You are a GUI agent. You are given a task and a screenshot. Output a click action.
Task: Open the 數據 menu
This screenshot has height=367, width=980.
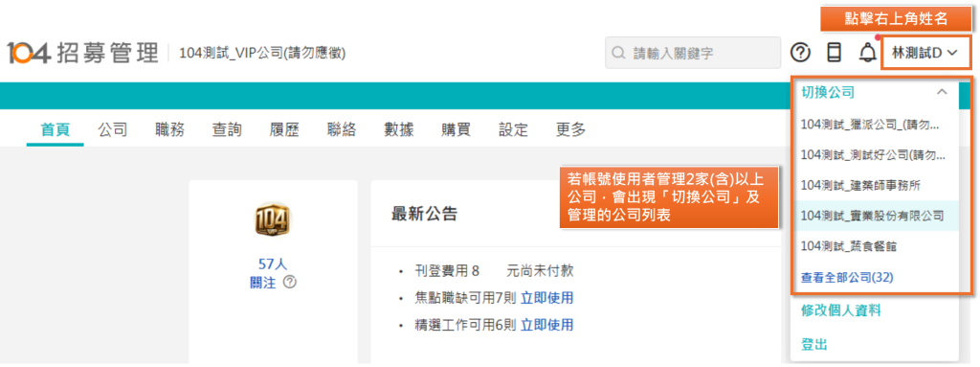coord(399,129)
